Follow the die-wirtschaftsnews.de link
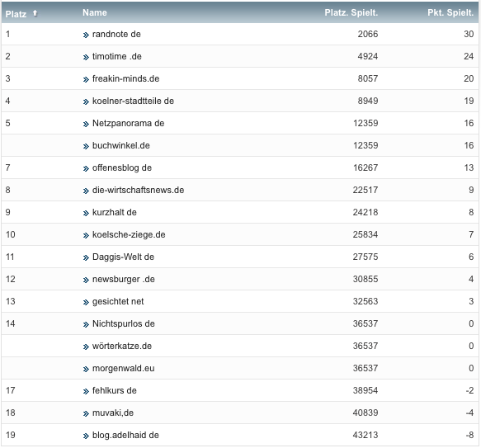Viewport: 481px width, 448px height. [139, 190]
